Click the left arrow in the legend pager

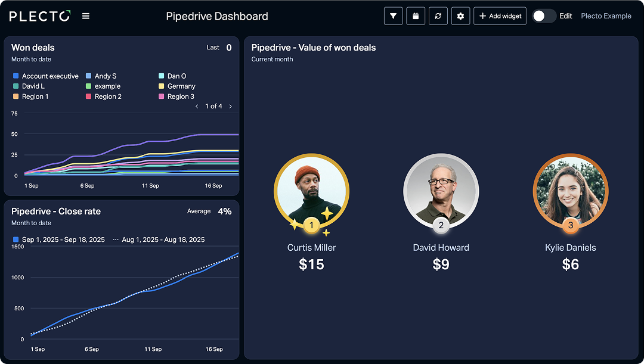click(x=196, y=106)
